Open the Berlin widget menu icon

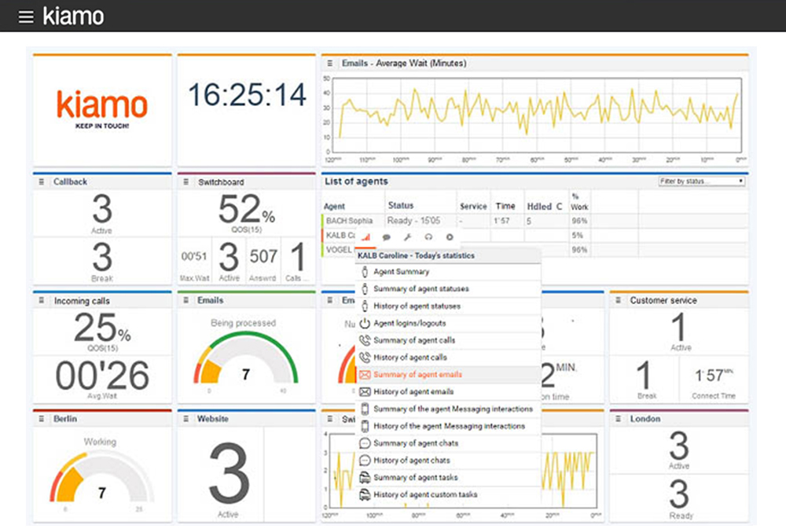click(42, 419)
